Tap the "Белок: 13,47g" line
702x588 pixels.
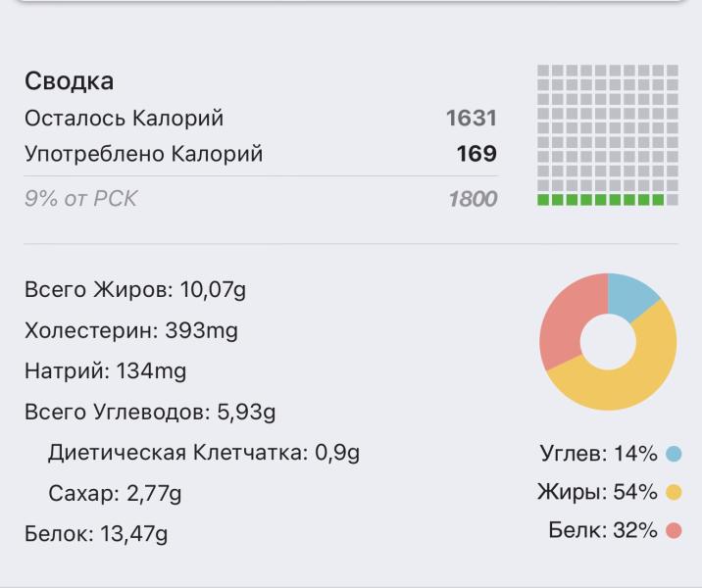pyautogui.click(x=96, y=534)
